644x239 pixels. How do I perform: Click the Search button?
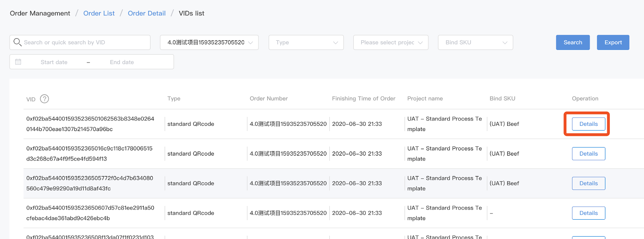(x=573, y=42)
